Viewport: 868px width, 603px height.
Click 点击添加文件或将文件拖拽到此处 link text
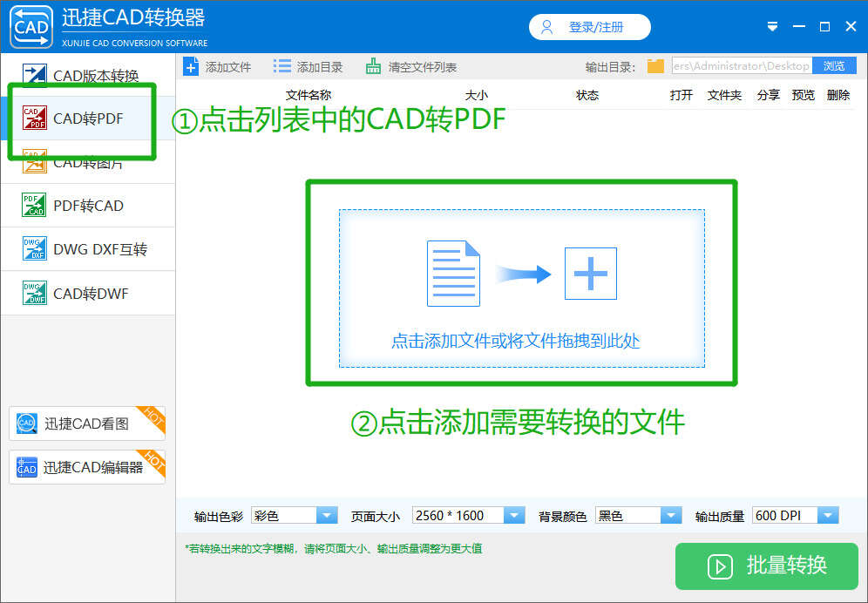(515, 341)
